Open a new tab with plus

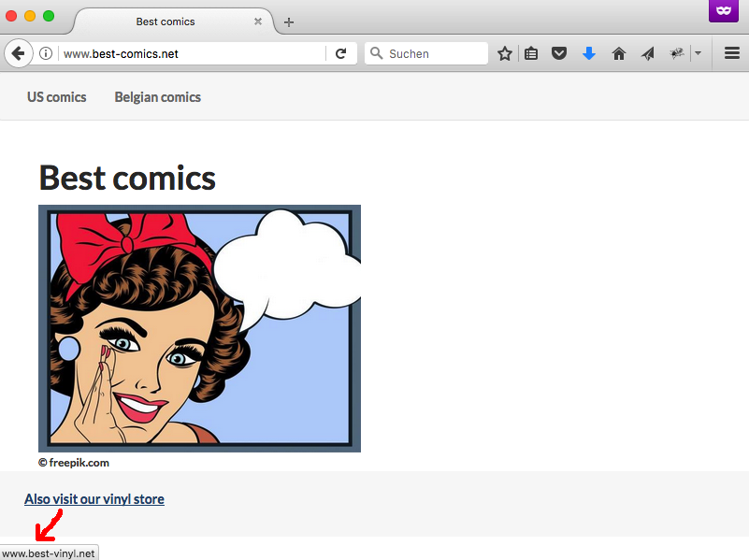tap(289, 22)
